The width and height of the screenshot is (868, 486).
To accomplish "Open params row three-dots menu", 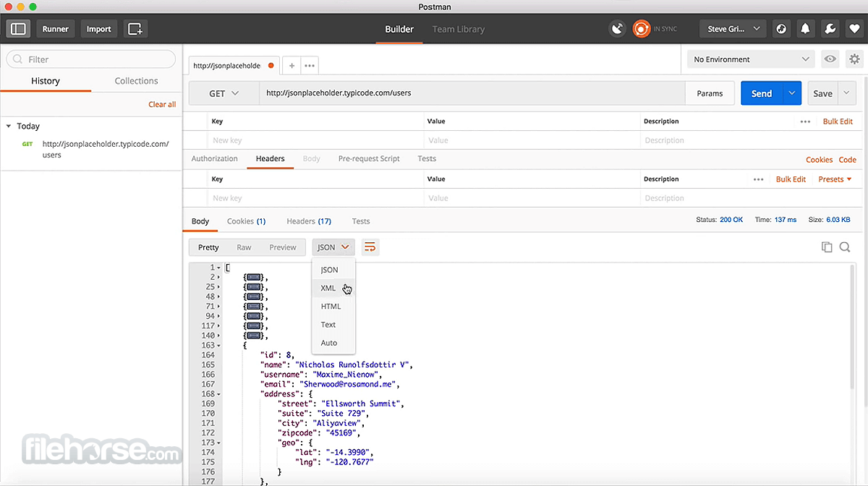I will (805, 121).
